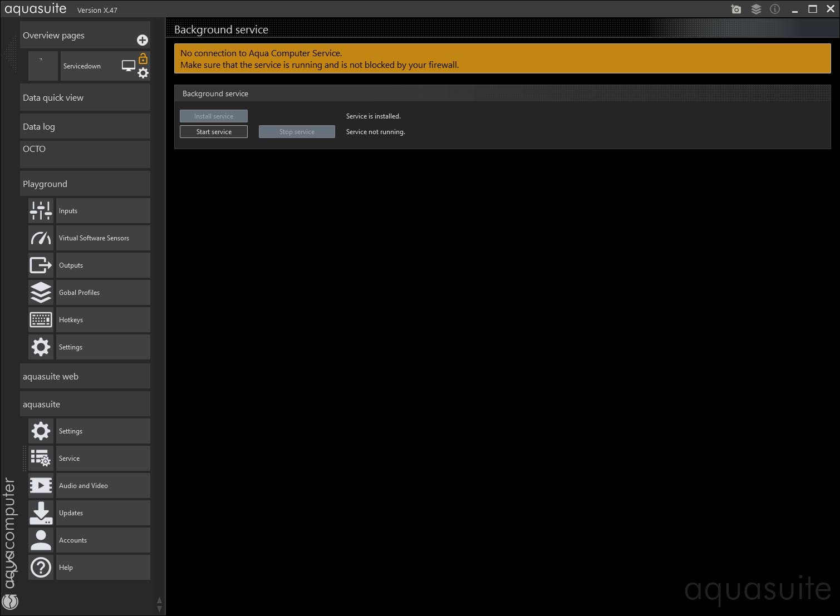Click the sidebar scroll down arrow
Viewport: 840px width, 616px height.
(x=159, y=609)
